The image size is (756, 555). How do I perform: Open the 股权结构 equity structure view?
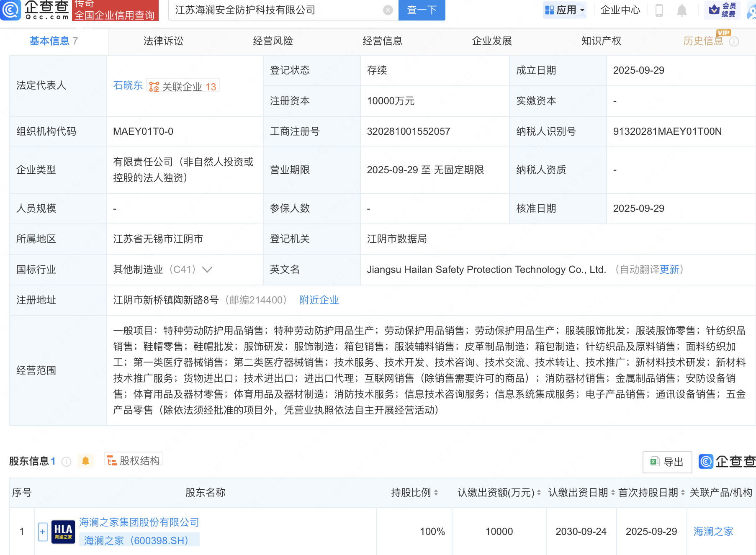tap(134, 461)
